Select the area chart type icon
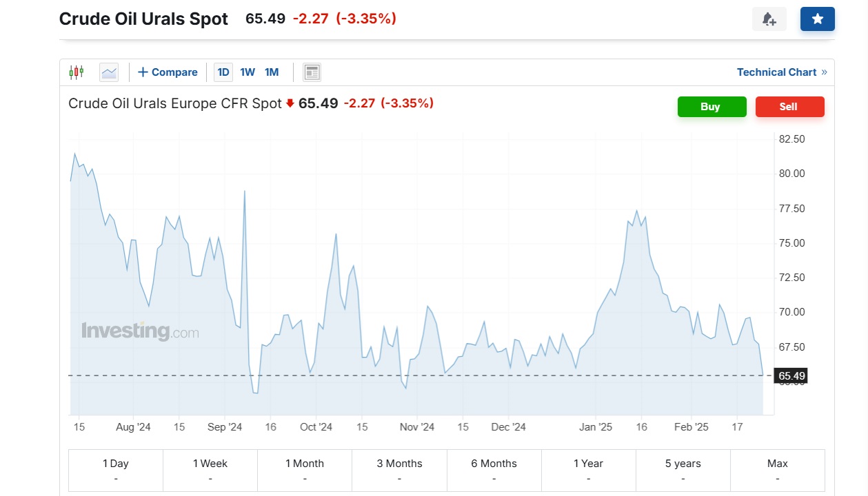The height and width of the screenshot is (496, 868). tap(109, 72)
